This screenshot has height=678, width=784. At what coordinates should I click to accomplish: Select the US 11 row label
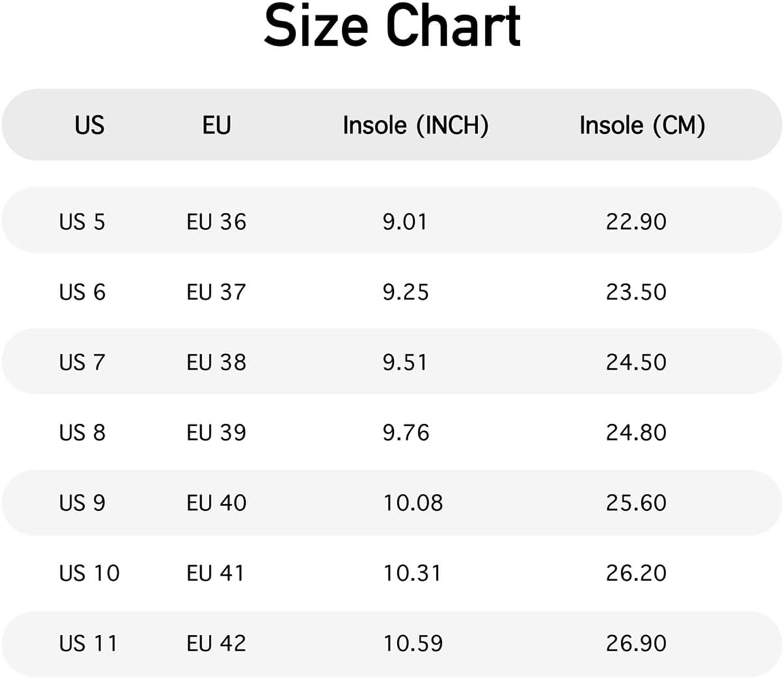coord(88,644)
